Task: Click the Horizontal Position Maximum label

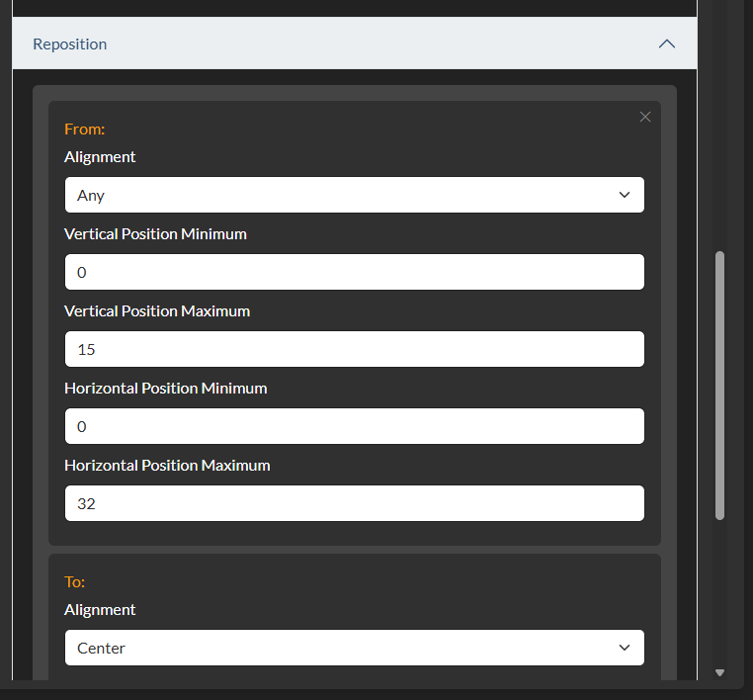Action: point(167,466)
